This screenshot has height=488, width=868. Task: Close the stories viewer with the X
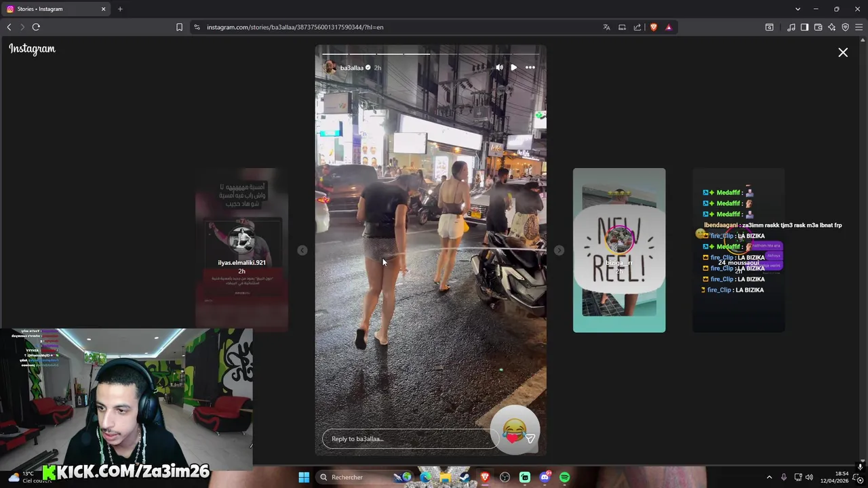(843, 52)
